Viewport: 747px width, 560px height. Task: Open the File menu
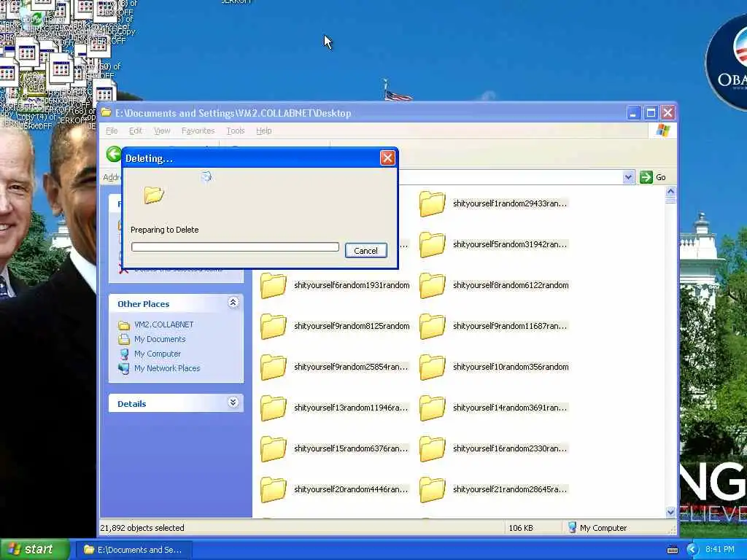pyautogui.click(x=112, y=131)
